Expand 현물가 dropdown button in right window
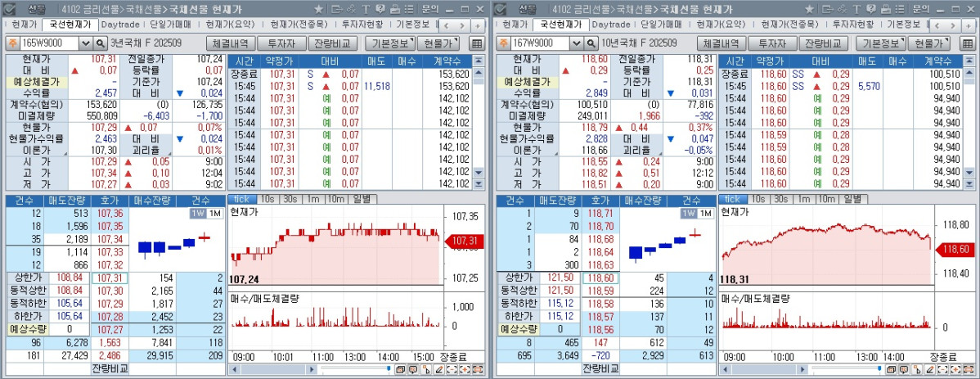Image resolution: width=980 pixels, height=379 pixels. [928, 43]
